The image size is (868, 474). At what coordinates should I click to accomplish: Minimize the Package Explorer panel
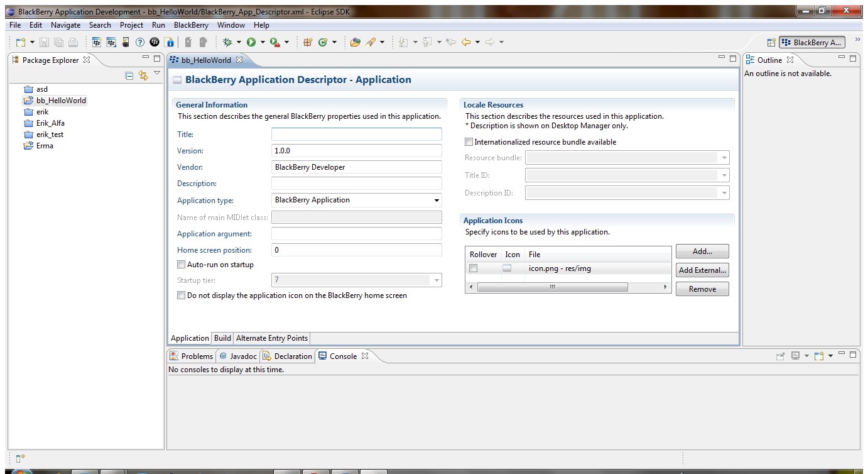(x=146, y=58)
